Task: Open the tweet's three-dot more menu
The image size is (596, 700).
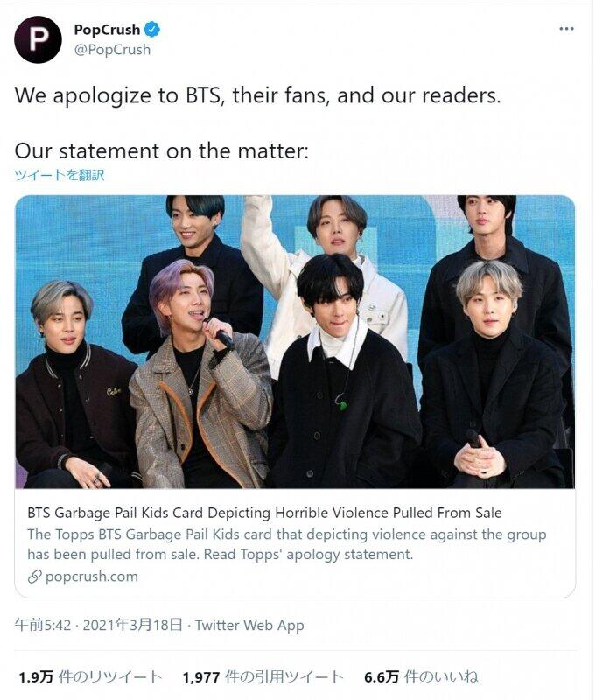Action: click(567, 29)
